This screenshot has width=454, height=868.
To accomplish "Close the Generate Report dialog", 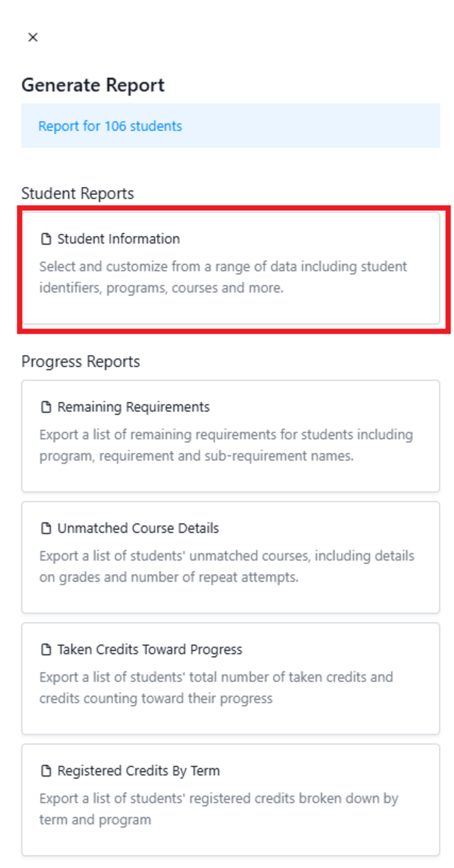I will click(32, 37).
